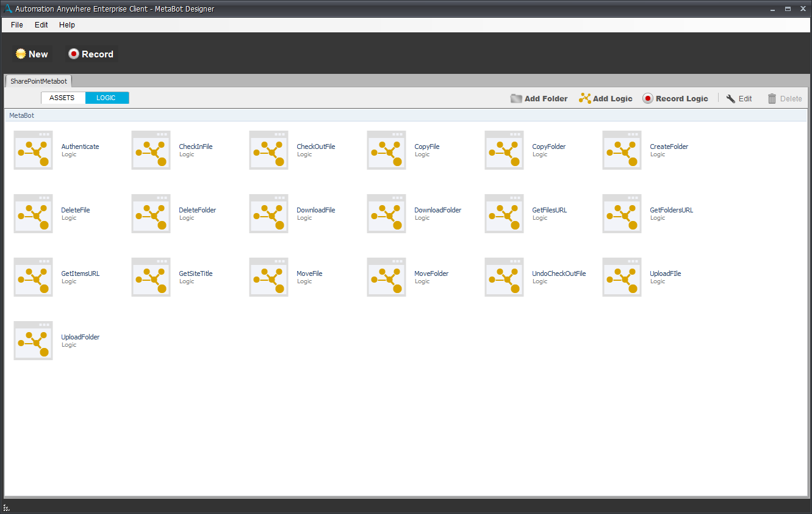
Task: Click the CopyFolder name text
Action: pos(549,147)
